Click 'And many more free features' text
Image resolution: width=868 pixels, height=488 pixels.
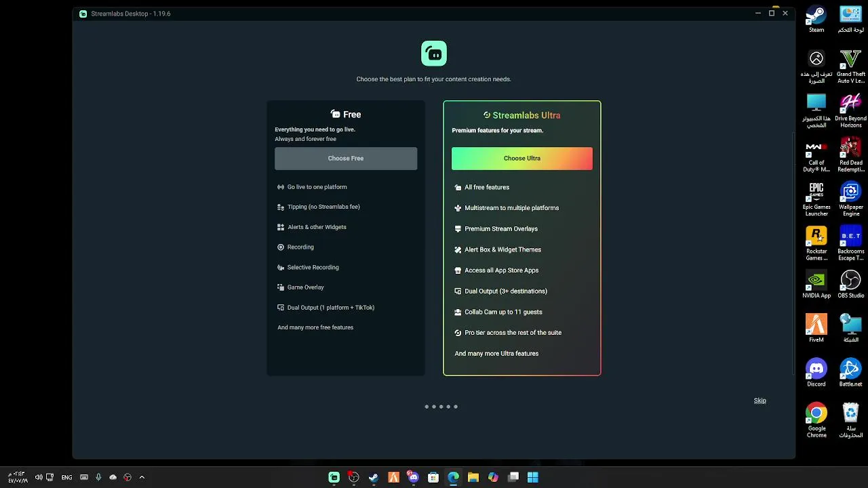315,327
